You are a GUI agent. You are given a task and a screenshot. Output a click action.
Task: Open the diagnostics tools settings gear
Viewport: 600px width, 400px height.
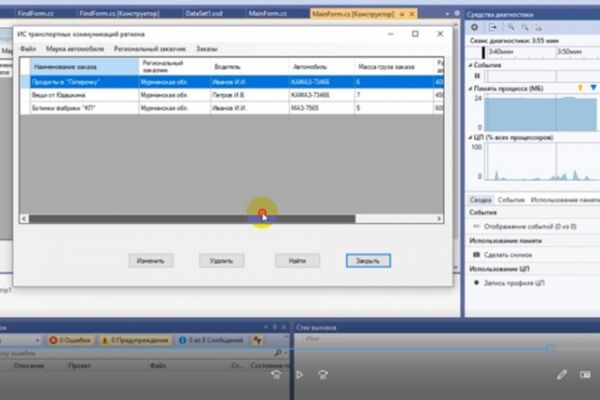tap(474, 27)
